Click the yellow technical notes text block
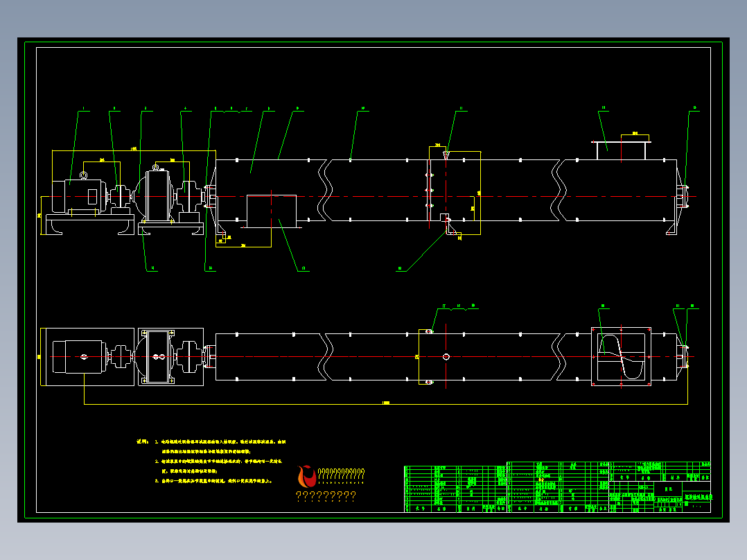 (211, 461)
